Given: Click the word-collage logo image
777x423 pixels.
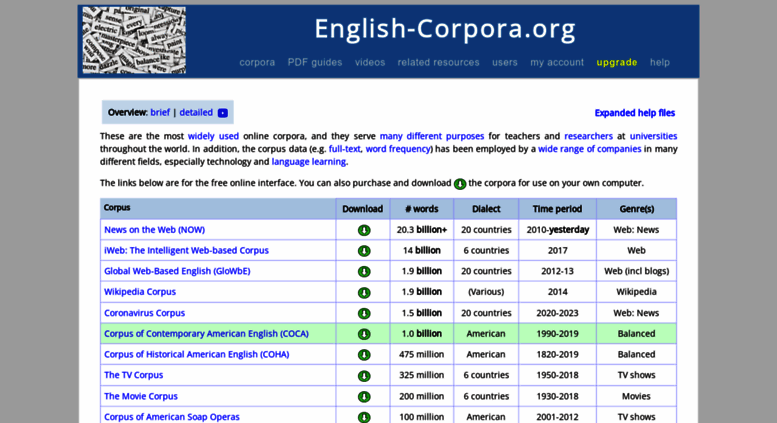Looking at the screenshot, I should [x=134, y=40].
